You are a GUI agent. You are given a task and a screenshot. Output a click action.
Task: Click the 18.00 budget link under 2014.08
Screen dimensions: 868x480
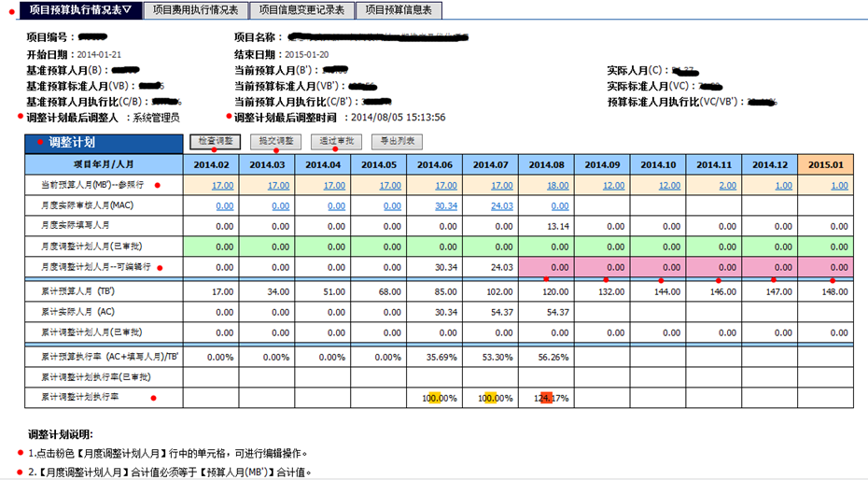[x=558, y=186]
